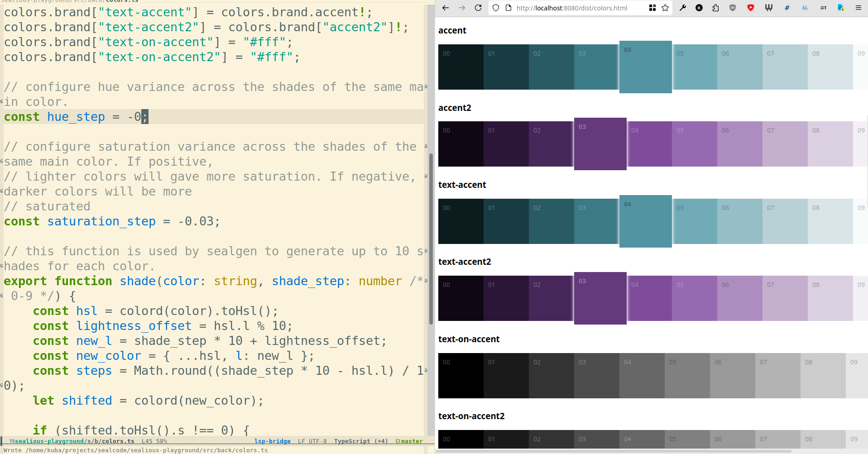Image resolution: width=868 pixels, height=454 pixels.
Task: Open the QR grid icon in address bar
Action: tap(652, 8)
